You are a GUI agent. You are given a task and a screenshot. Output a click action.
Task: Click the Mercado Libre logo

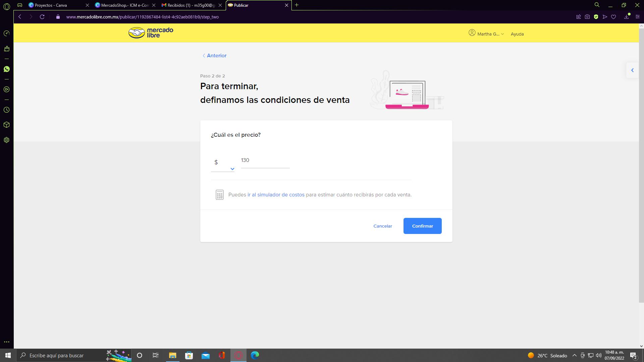pos(151,33)
